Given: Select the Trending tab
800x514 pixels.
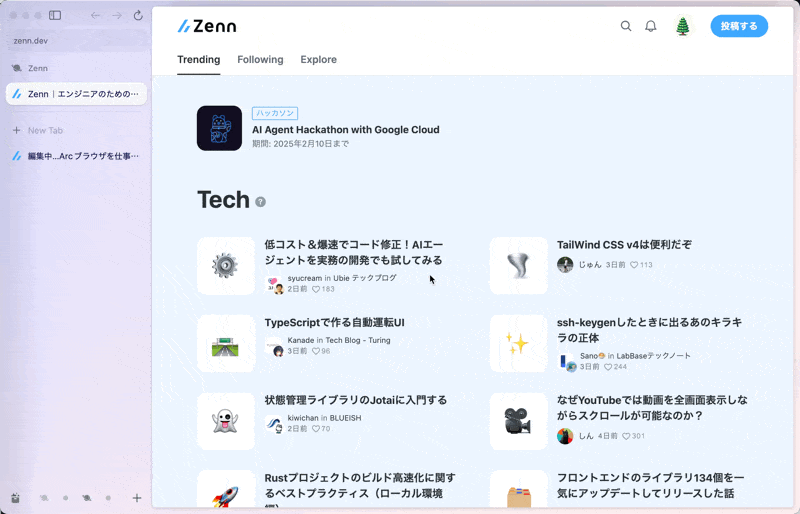Looking at the screenshot, I should 198,60.
